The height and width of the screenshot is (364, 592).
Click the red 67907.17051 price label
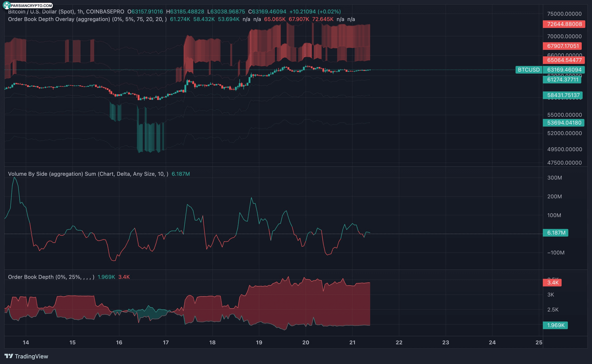point(562,46)
